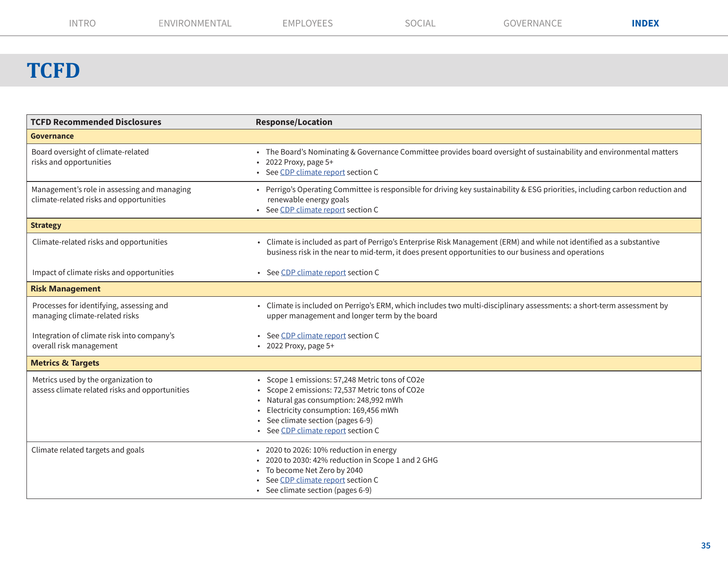
Task: Open CDP climate report link under Strategy section
Action: (313, 272)
